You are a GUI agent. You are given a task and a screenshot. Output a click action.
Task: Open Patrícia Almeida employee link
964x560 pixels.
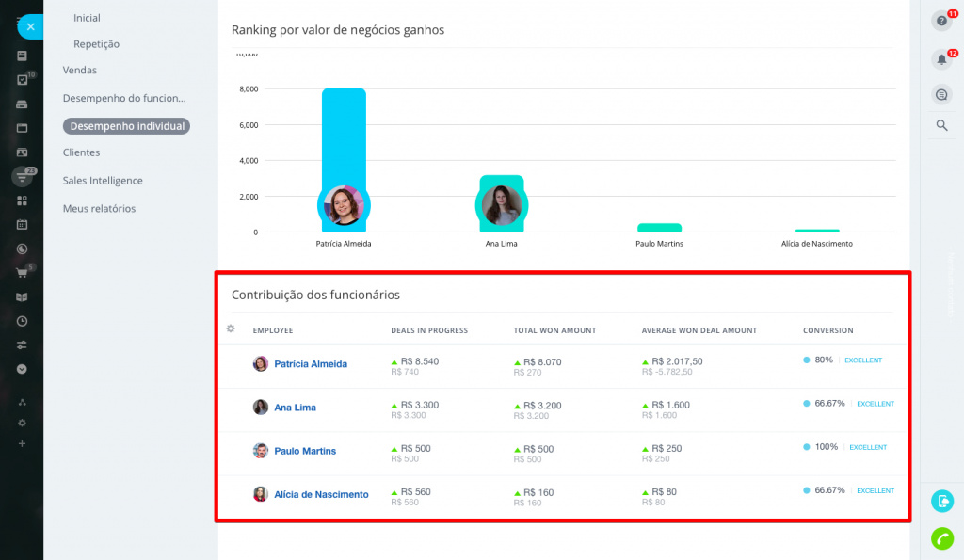click(311, 364)
